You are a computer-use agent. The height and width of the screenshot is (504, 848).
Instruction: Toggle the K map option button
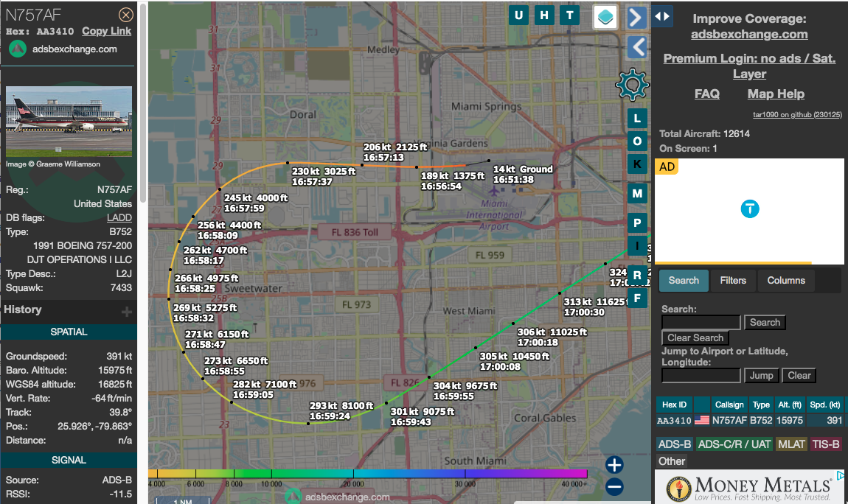click(x=637, y=164)
